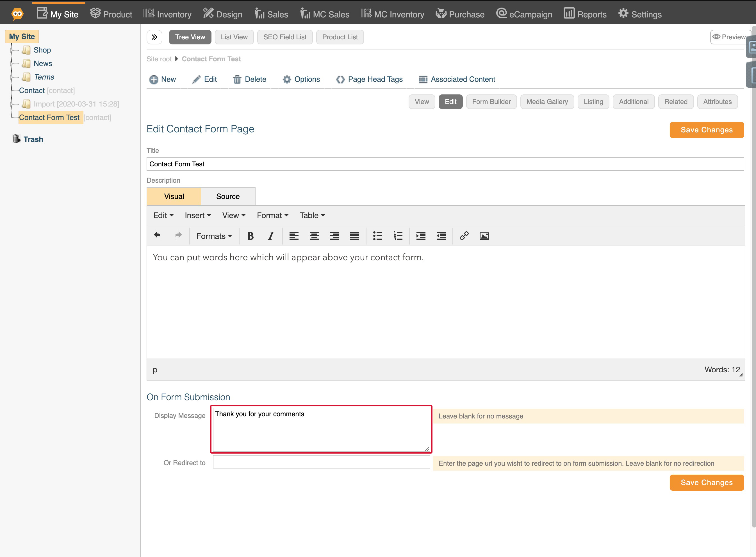
Task: Open the Reports section
Action: pos(585,14)
